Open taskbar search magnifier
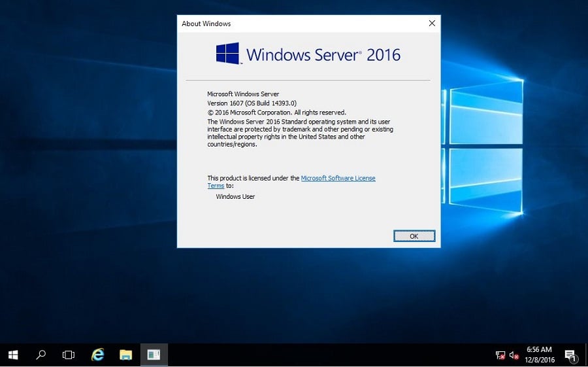Viewport: 588px width, 367px height. [41, 355]
